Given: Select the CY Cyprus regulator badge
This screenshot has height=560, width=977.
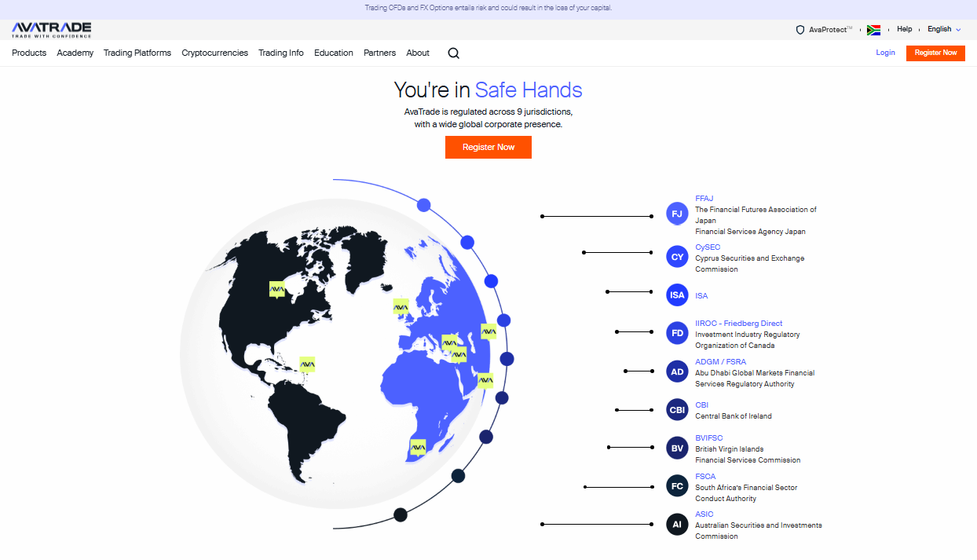Looking at the screenshot, I should [677, 257].
